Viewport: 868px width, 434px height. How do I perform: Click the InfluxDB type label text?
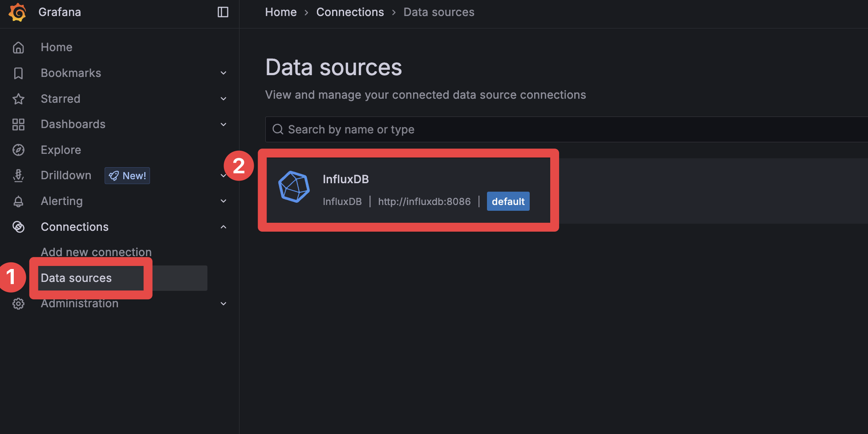pyautogui.click(x=342, y=201)
